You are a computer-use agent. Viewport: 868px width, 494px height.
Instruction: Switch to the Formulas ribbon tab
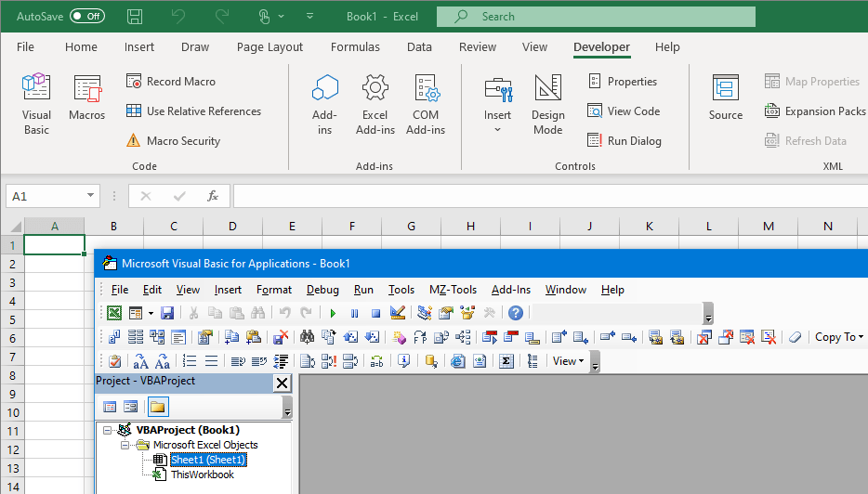pos(355,47)
